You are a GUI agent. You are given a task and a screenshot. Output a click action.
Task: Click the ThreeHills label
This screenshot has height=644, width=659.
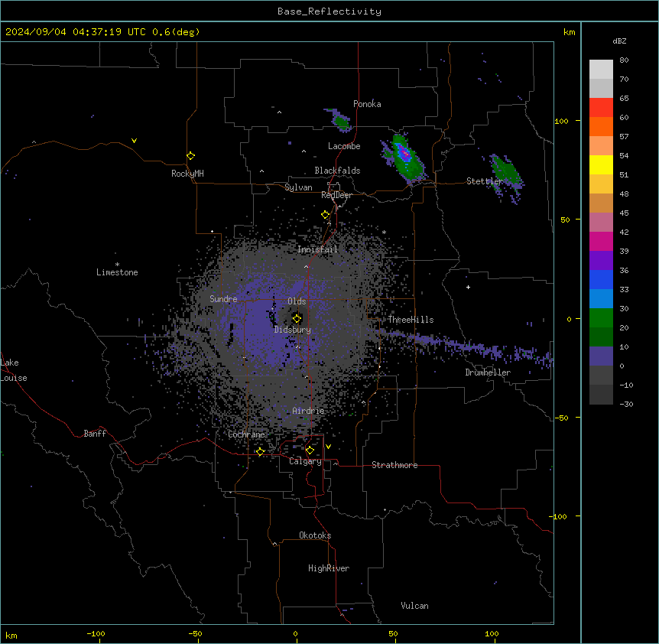(x=411, y=320)
